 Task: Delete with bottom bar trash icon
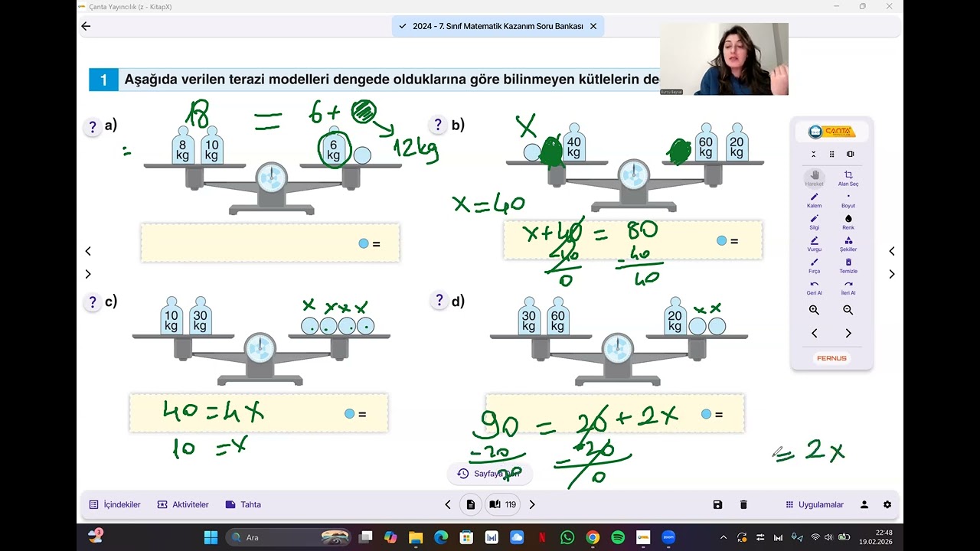pos(743,505)
